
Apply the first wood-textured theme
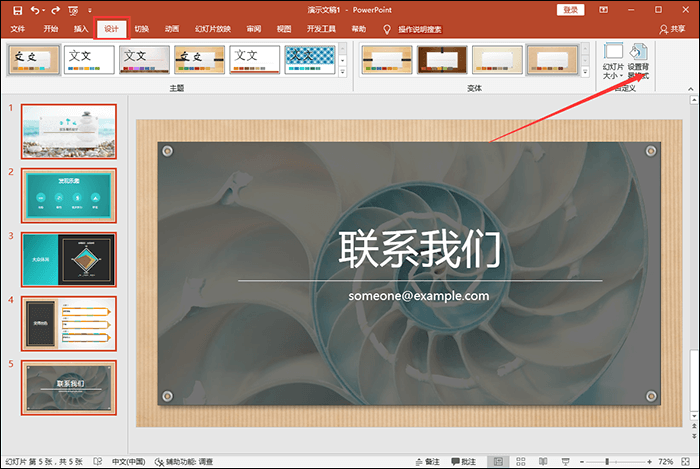click(34, 59)
